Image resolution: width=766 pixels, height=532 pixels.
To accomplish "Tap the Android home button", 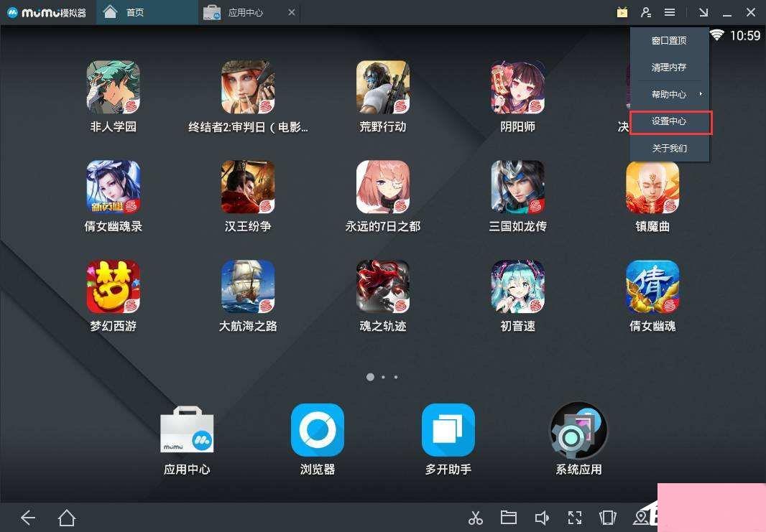I will pos(67,518).
